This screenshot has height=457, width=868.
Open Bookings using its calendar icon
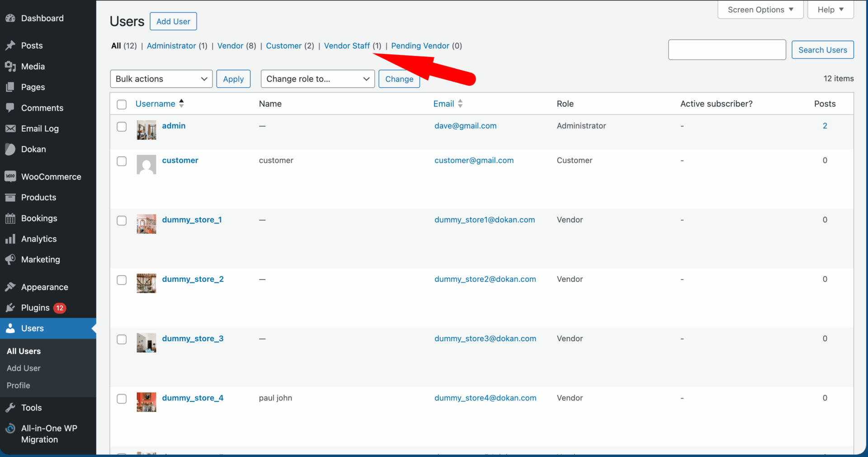11,218
